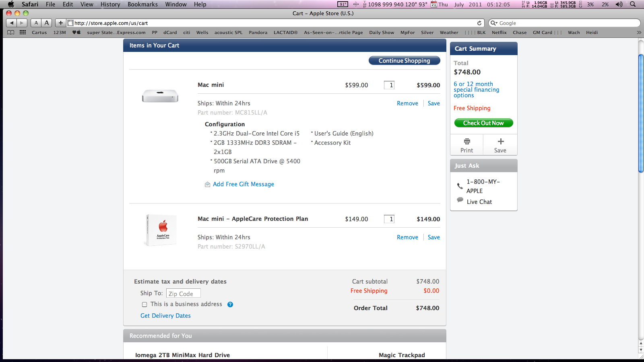Check 'This is a business address'
The width and height of the screenshot is (644, 362).
tap(144, 304)
